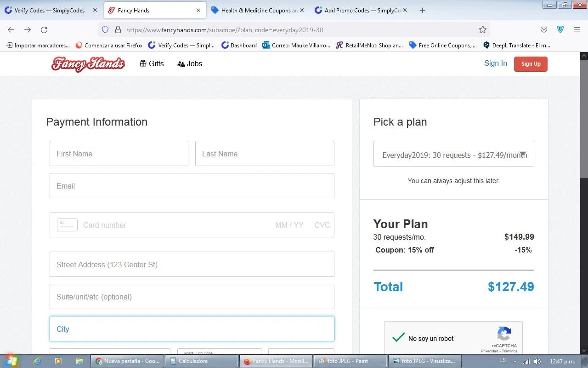
Task: Click the ES language indicator
Action: coord(503,361)
